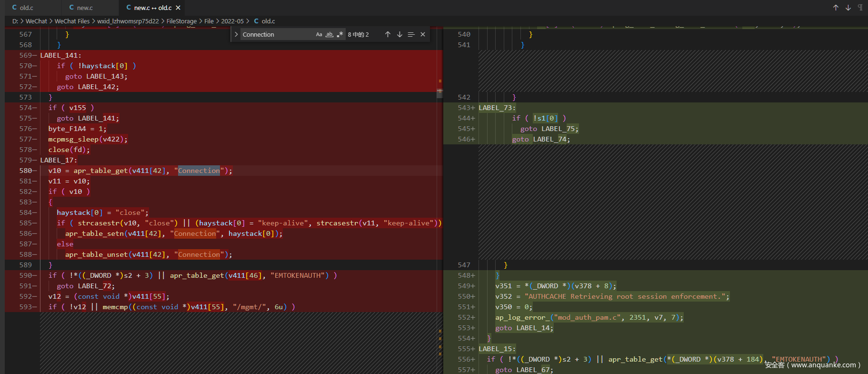
Task: Toggle whitespace rendering paragraph icon
Action: [860, 8]
